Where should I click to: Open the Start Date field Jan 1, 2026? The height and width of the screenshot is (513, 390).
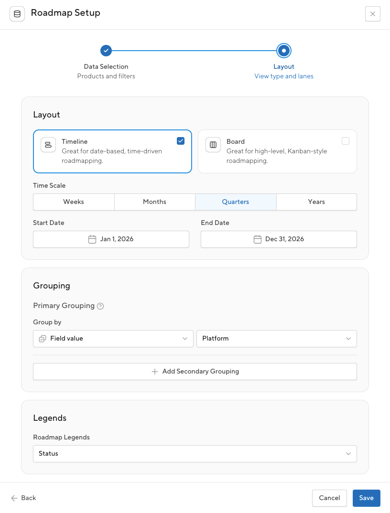[111, 239]
